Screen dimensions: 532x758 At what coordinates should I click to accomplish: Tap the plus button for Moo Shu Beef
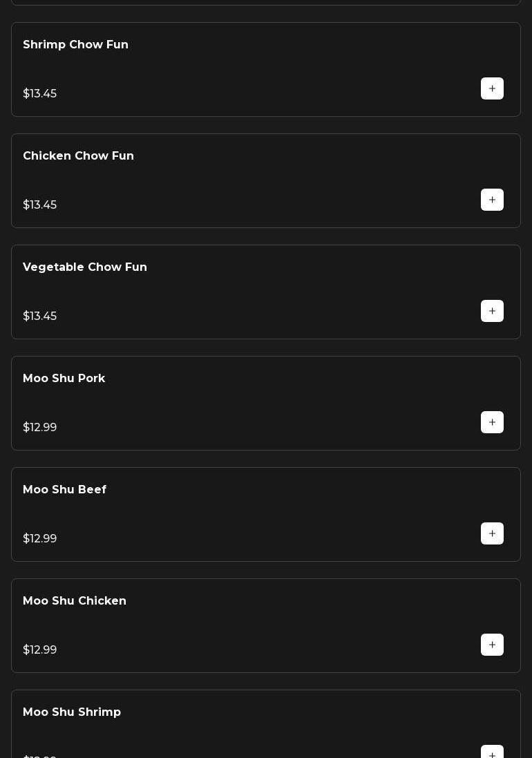tap(492, 533)
